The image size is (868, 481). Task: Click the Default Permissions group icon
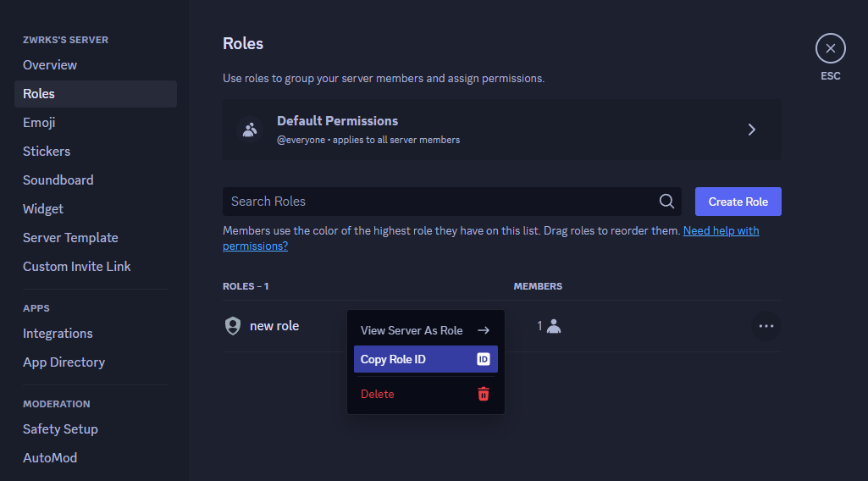[x=250, y=130]
